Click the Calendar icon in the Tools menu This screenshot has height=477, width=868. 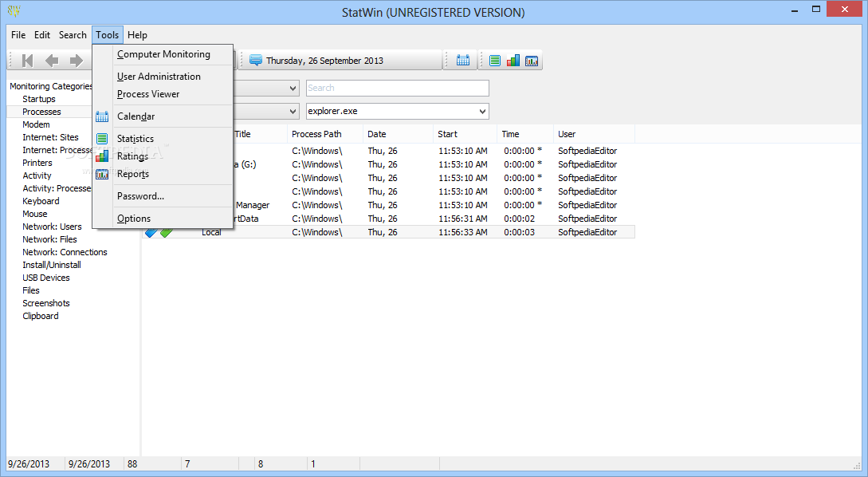(102, 116)
